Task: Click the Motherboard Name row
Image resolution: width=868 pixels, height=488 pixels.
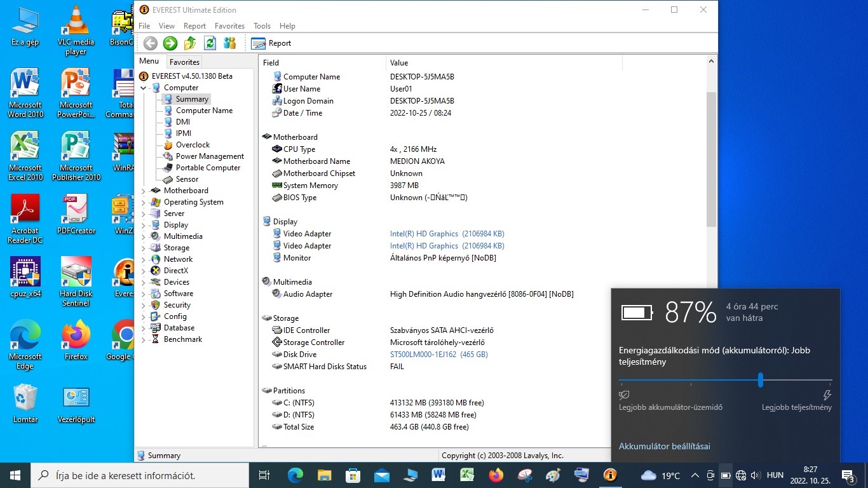Action: (483, 161)
